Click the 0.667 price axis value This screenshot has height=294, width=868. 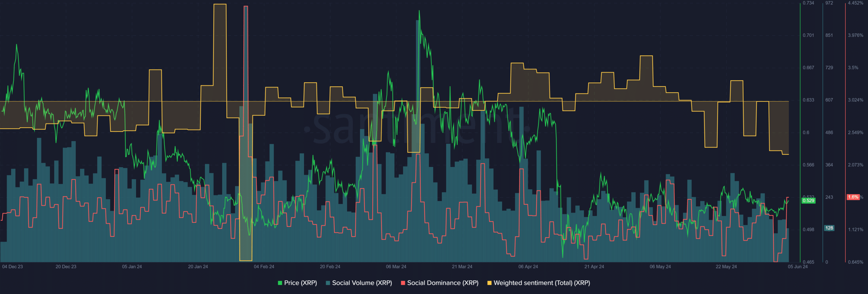(x=808, y=67)
